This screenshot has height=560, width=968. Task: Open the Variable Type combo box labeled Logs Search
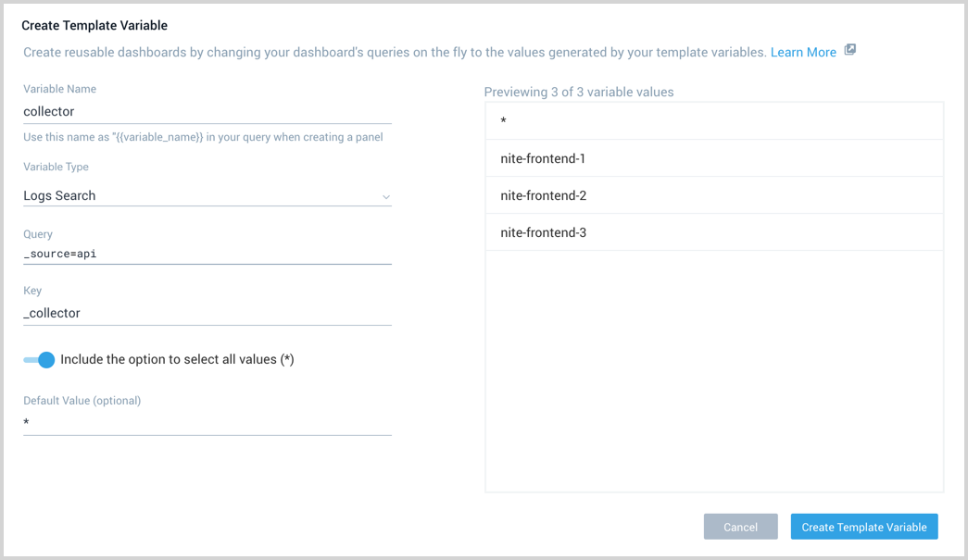click(x=204, y=195)
